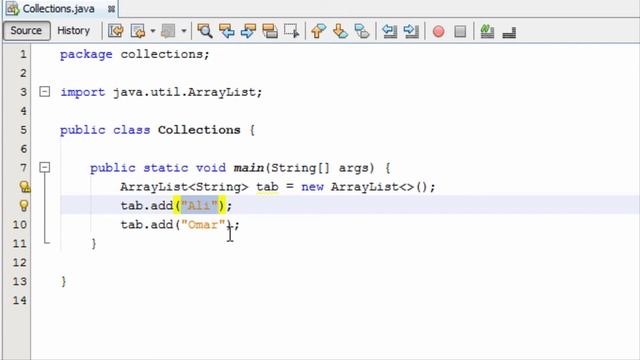640x360 pixels.
Task: Click the 'static' keyword on line 7
Action: [165, 168]
